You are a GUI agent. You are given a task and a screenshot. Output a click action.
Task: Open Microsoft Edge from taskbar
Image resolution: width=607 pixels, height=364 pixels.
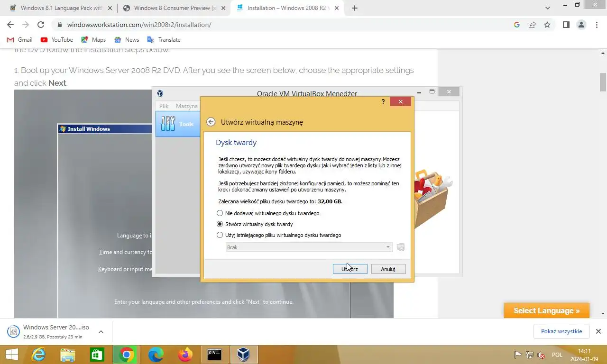click(x=156, y=355)
